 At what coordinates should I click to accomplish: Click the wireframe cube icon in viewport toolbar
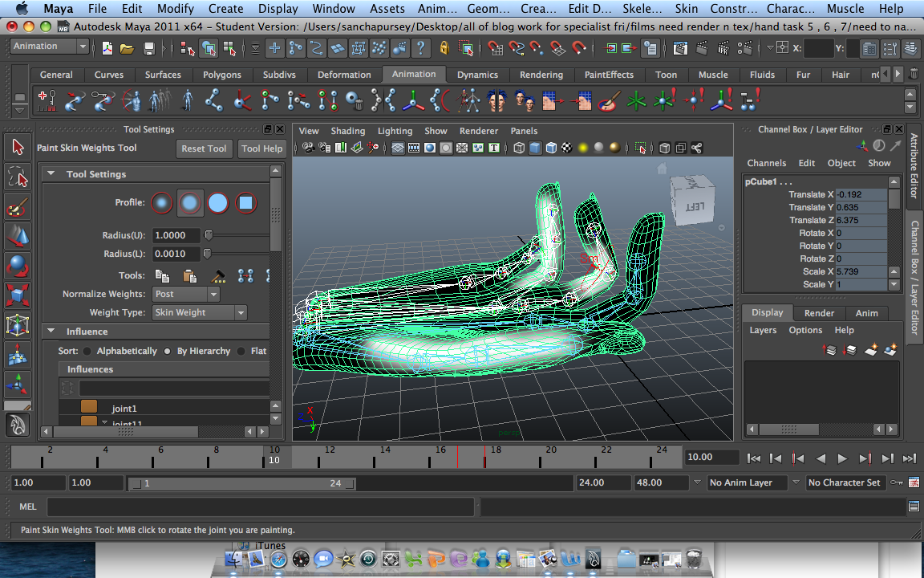point(519,148)
